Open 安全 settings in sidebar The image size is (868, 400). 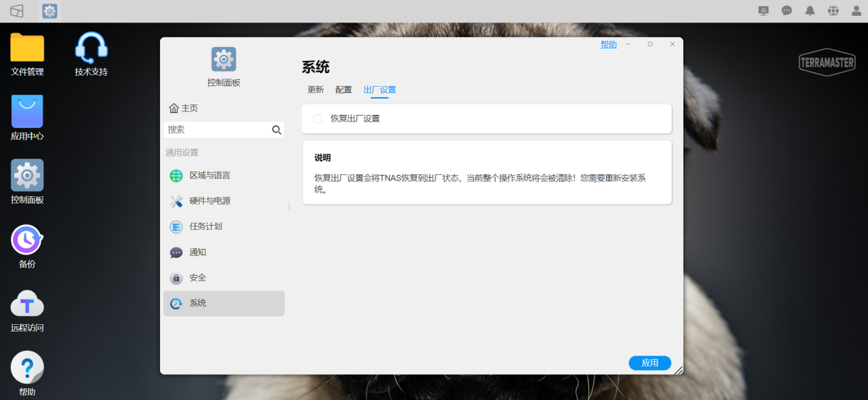pyautogui.click(x=224, y=278)
